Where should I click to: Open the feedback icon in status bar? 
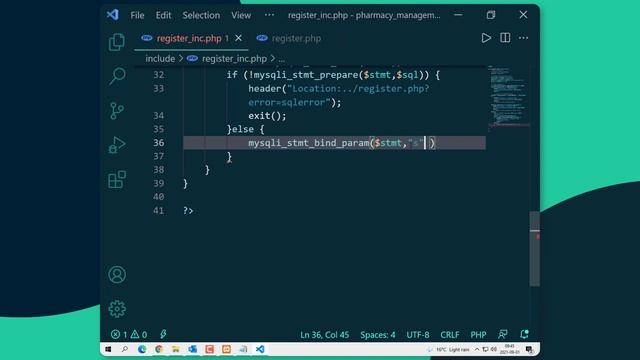tap(502, 334)
